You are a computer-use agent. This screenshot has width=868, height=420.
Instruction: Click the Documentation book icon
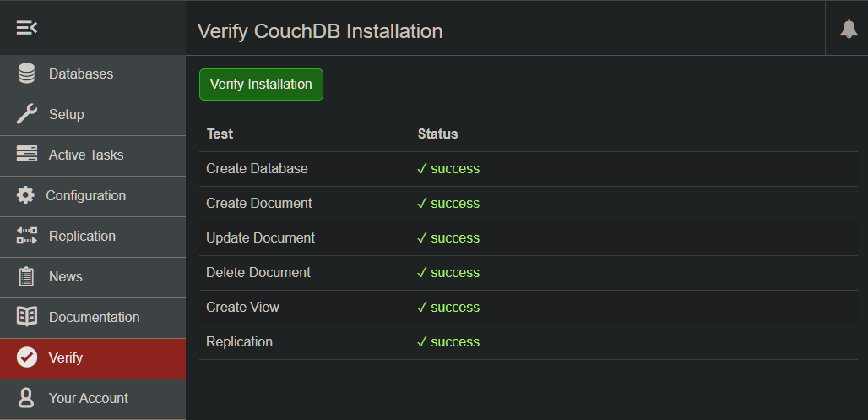[27, 317]
